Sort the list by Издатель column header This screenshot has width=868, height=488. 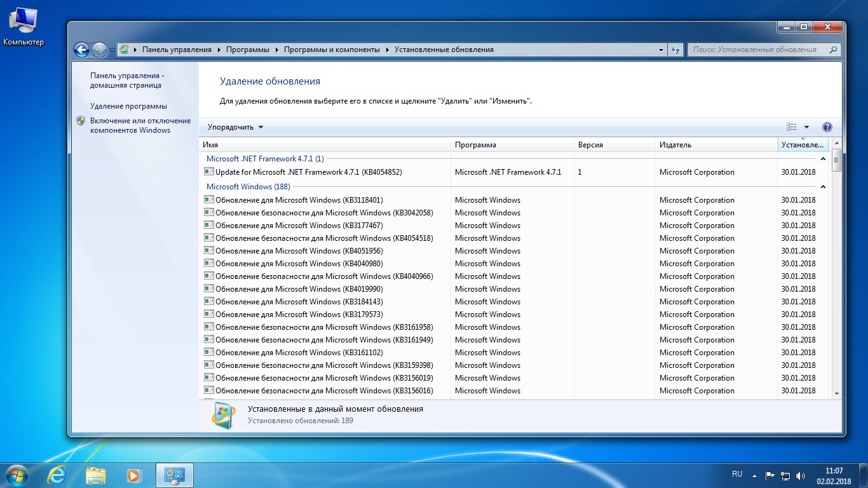tap(675, 145)
